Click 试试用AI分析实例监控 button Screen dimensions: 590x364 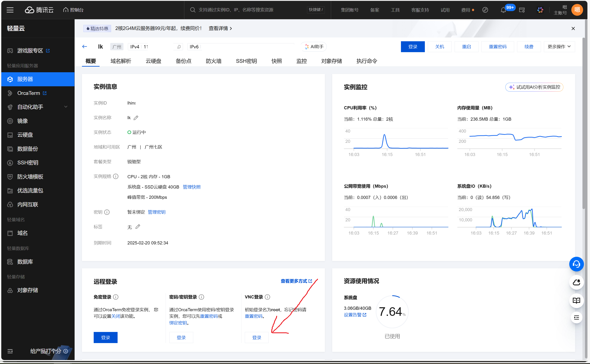click(x=534, y=87)
